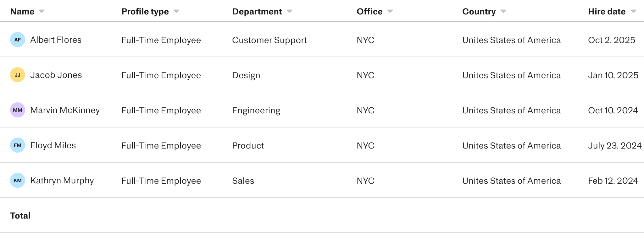Viewport: 644px width, 233px height.
Task: Click the July 23, 2024 hire date
Action: point(614,146)
